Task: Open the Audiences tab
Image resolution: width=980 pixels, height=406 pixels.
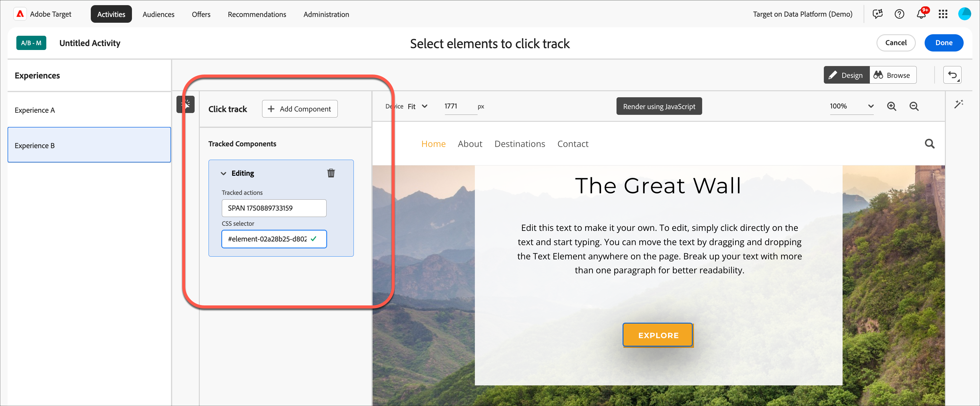Action: (x=158, y=15)
